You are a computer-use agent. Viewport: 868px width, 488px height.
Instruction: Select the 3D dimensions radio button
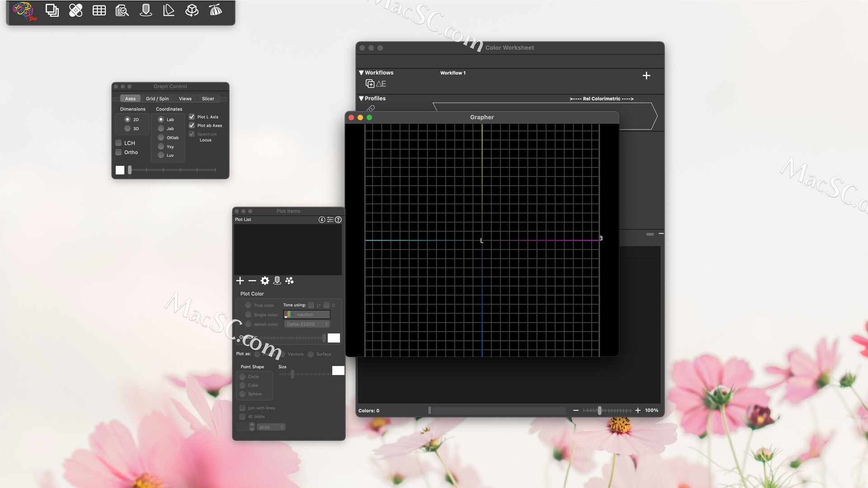127,128
